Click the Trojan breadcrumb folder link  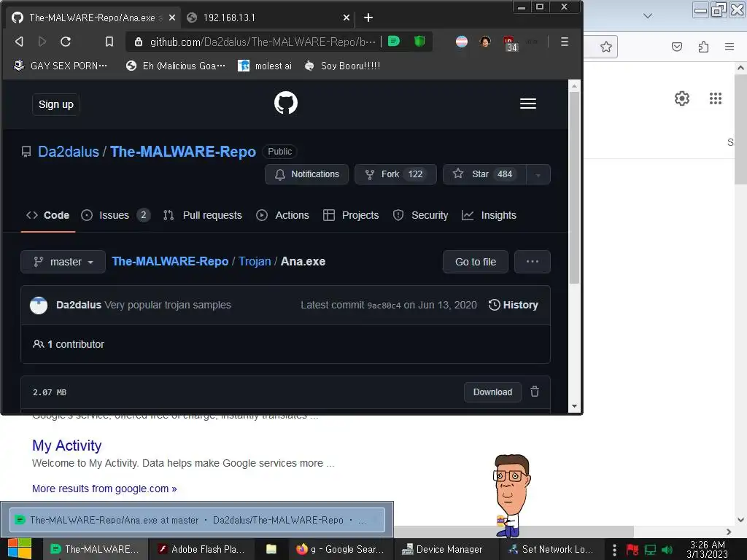255,262
